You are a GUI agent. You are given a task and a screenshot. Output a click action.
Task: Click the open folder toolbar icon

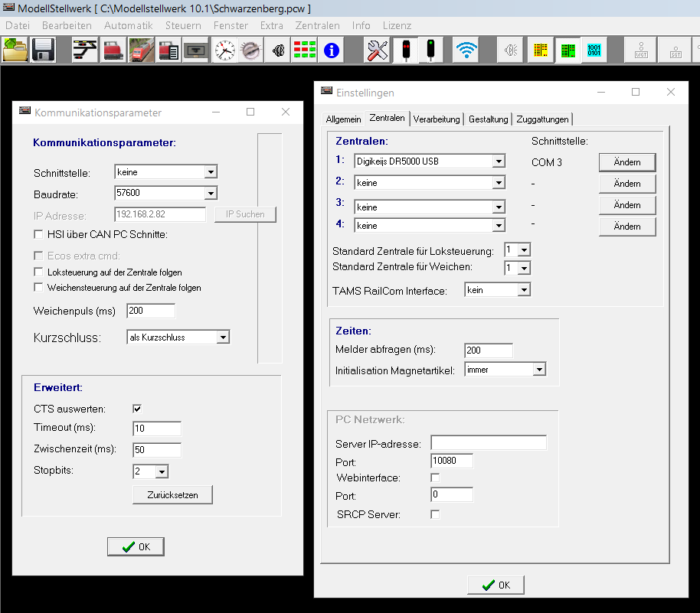click(x=15, y=50)
